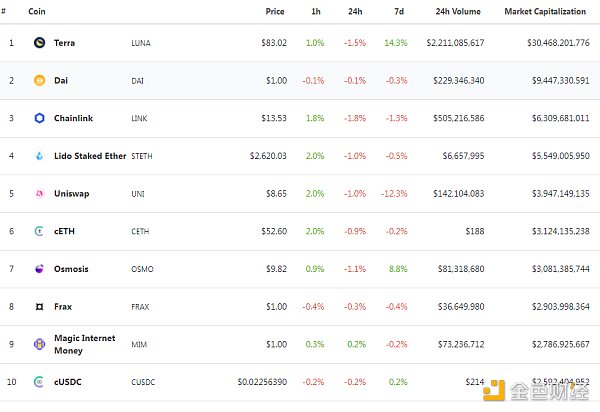Click the Lido Staked Ether droplet icon
Screen dimensions: 600x412
click(40, 156)
